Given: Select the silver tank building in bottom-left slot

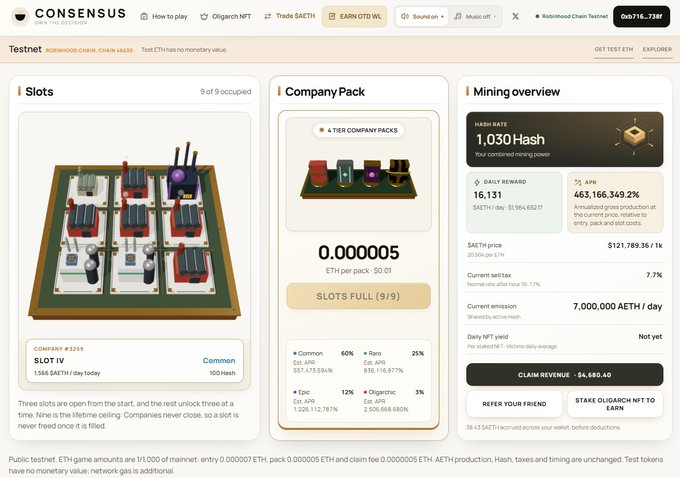Looking at the screenshot, I should point(80,265).
